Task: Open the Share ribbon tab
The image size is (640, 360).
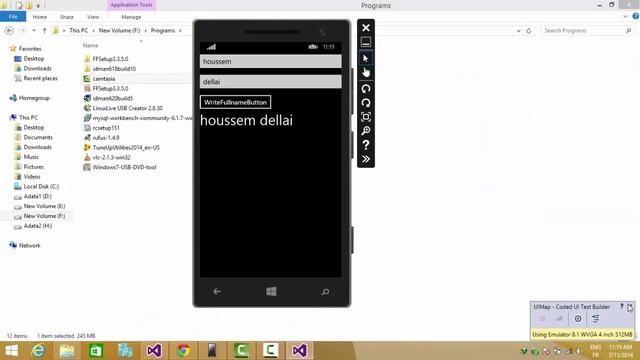Action: pos(67,17)
